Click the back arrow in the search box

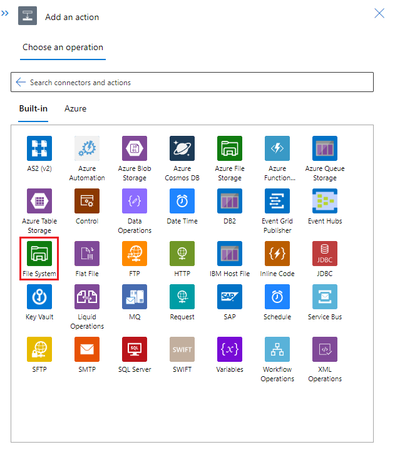pos(21,82)
